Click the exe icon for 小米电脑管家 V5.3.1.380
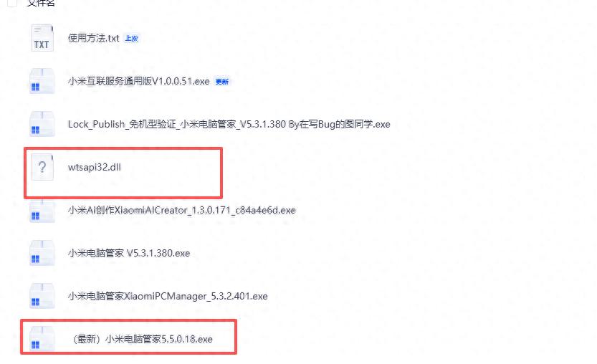Screen dimensions: 597x364 [x=42, y=253]
